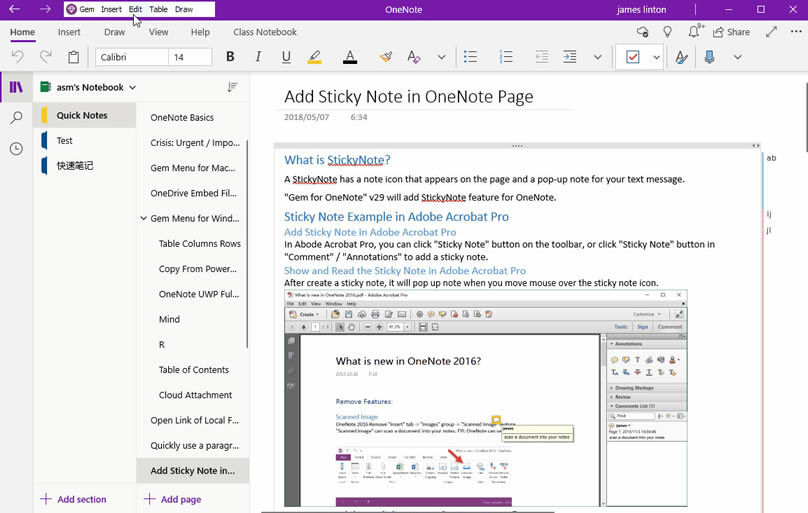The image size is (808, 513).
Task: Start a numbered list
Action: (x=506, y=57)
